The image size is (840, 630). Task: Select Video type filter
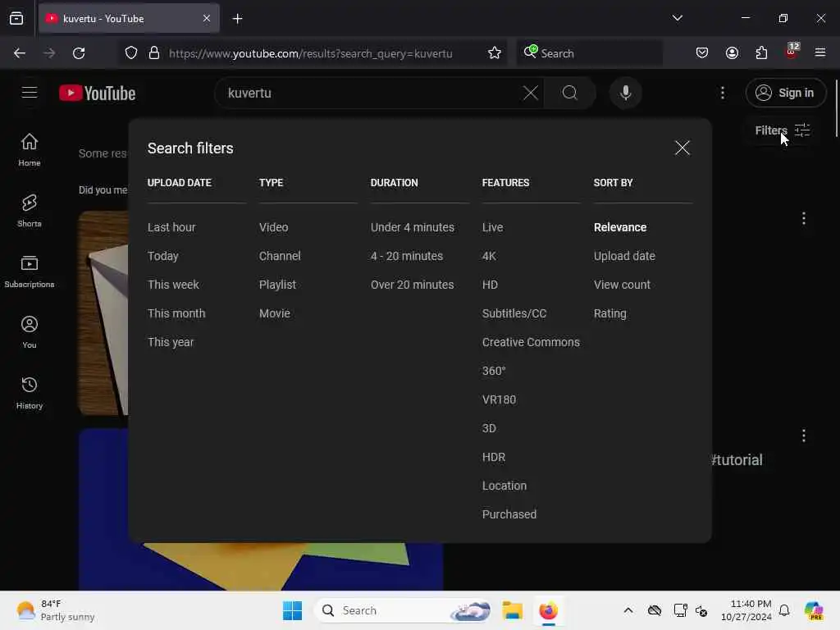(x=273, y=227)
